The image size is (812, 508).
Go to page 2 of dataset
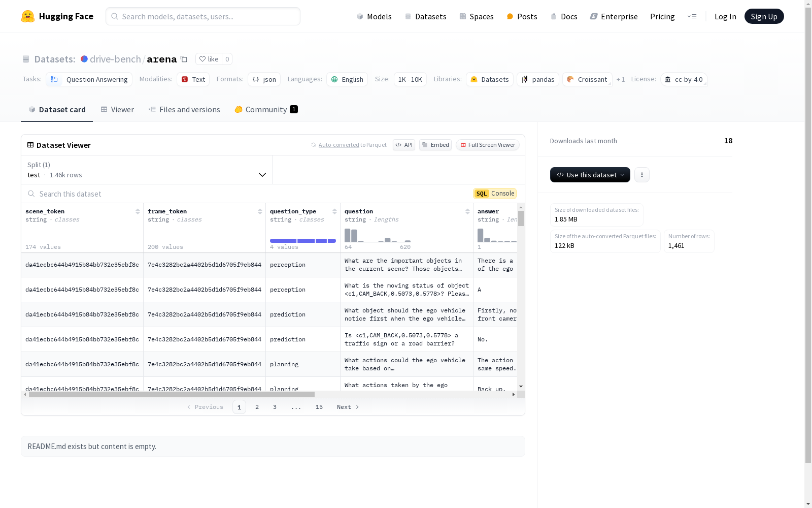pos(257,407)
